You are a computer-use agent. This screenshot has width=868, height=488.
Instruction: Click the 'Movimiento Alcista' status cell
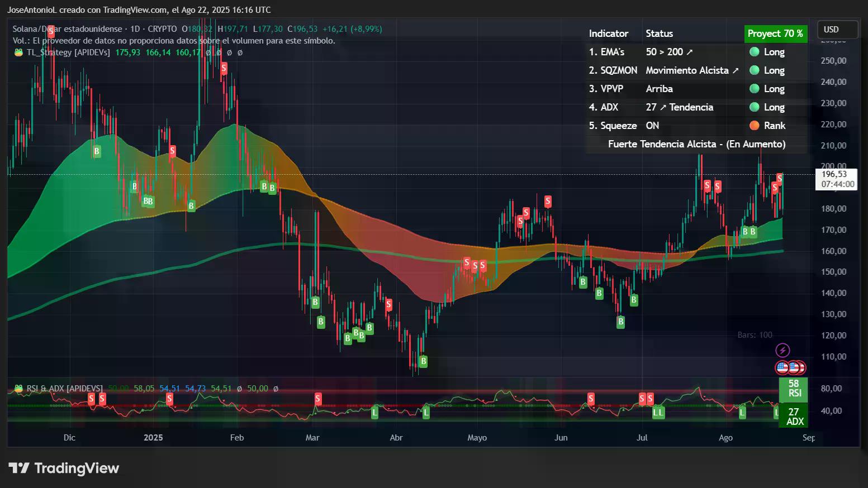tap(692, 70)
